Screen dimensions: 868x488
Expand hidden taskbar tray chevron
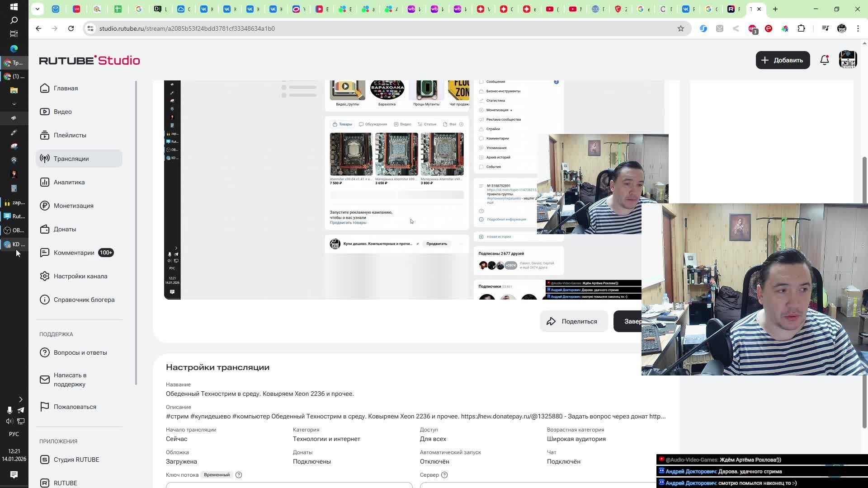(x=20, y=399)
